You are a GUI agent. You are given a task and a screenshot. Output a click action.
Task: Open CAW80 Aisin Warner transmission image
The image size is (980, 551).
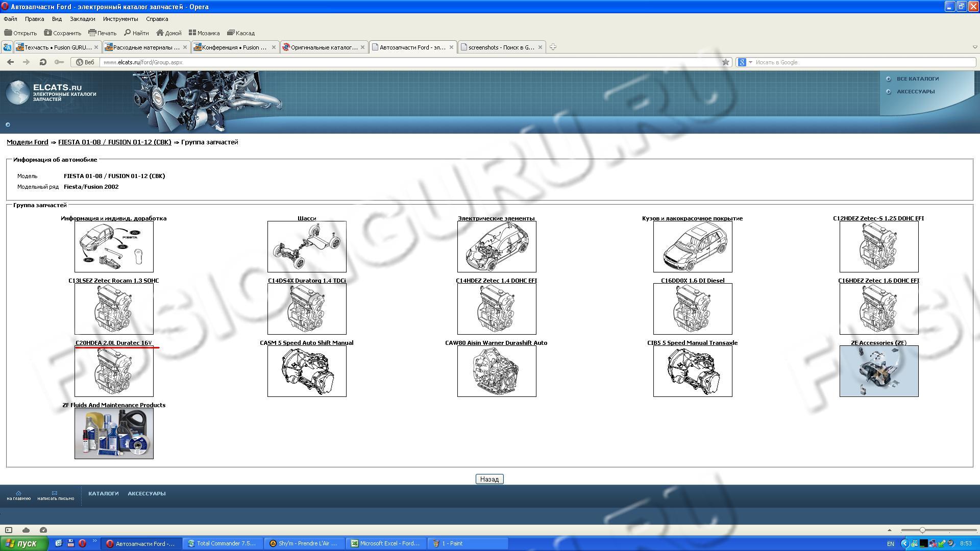coord(497,371)
